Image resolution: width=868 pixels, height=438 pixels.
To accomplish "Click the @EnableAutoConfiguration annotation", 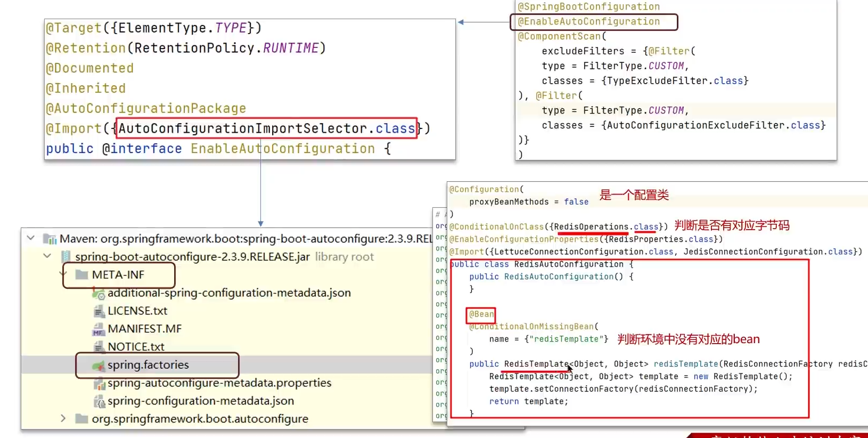I will pyautogui.click(x=588, y=21).
